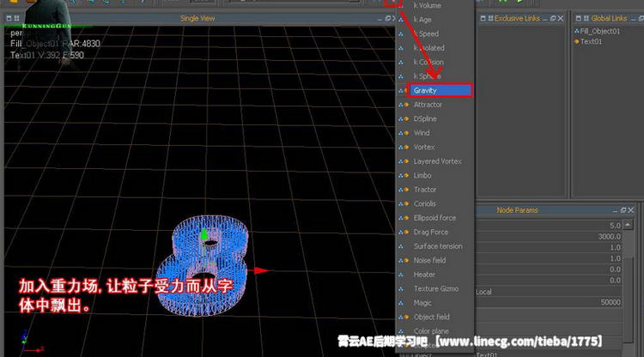Select the blue figure-8 particle object
Screen dimensions: 644x357
[202, 265]
